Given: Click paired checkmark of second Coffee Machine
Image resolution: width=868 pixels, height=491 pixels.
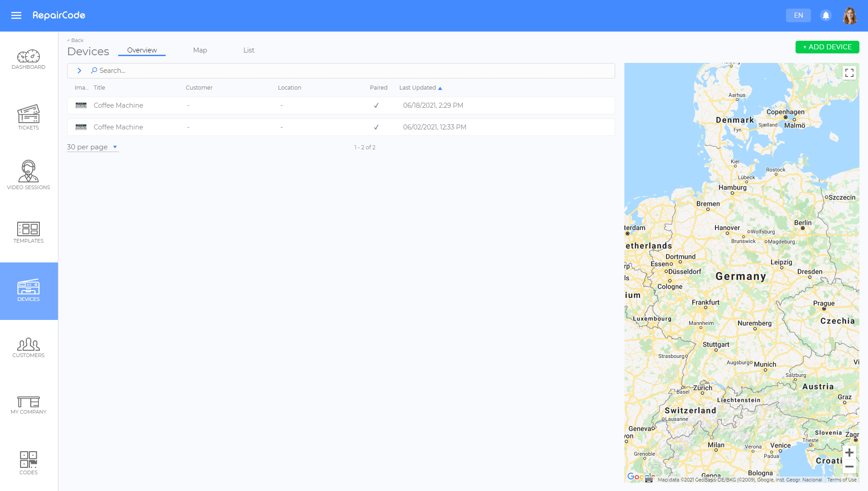Looking at the screenshot, I should tap(376, 127).
